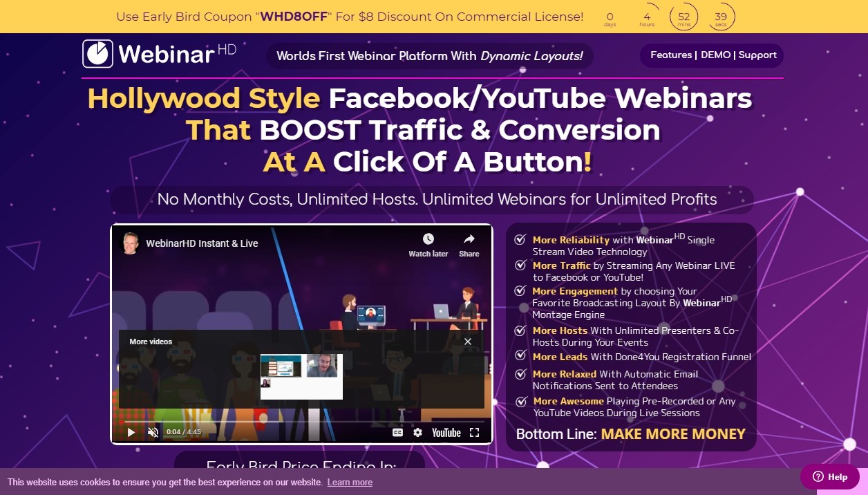This screenshot has height=495, width=868.
Task: Open the Features link
Action: pos(671,55)
